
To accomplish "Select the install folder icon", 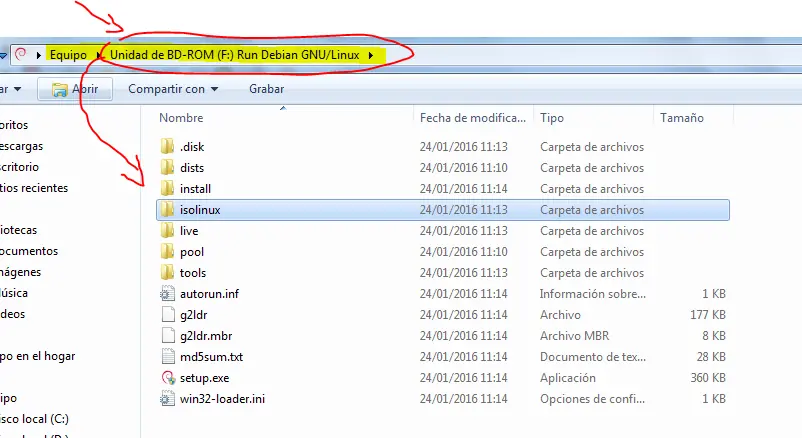I will 167,189.
